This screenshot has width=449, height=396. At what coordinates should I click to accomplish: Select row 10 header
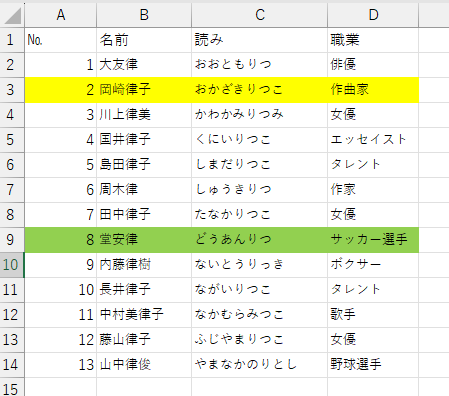12,265
